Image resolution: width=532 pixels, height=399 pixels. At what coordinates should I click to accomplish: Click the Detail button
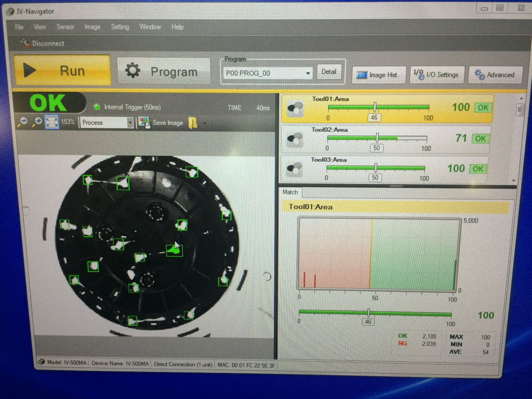tap(329, 72)
